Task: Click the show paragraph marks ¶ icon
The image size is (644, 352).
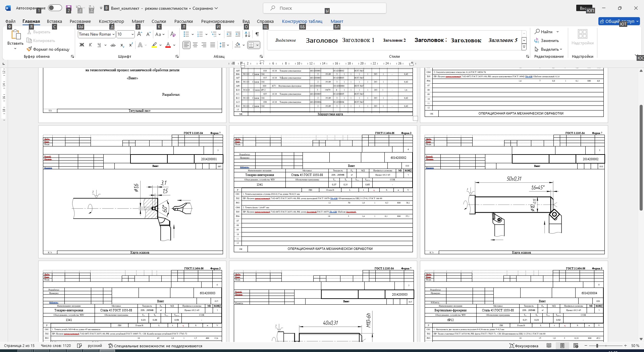Action: tap(257, 34)
